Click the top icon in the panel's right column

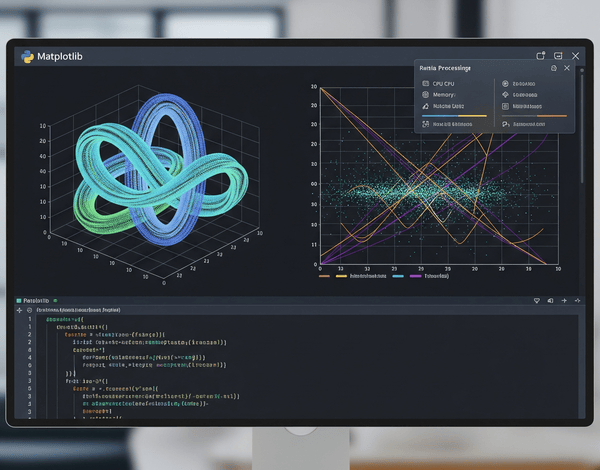point(504,84)
